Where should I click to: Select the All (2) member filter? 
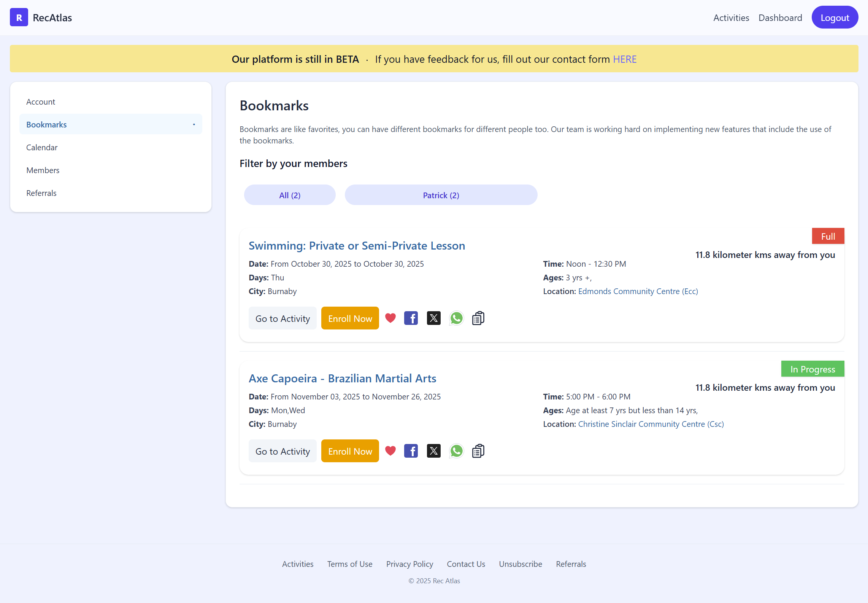coord(290,195)
